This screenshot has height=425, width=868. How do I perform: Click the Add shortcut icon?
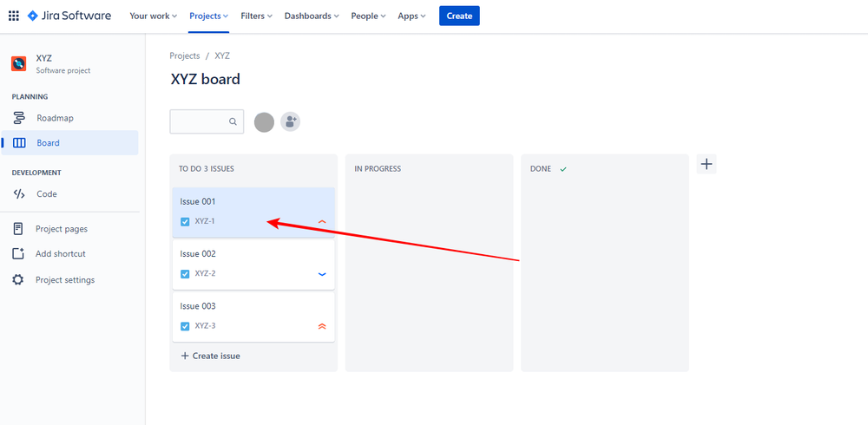[18, 253]
